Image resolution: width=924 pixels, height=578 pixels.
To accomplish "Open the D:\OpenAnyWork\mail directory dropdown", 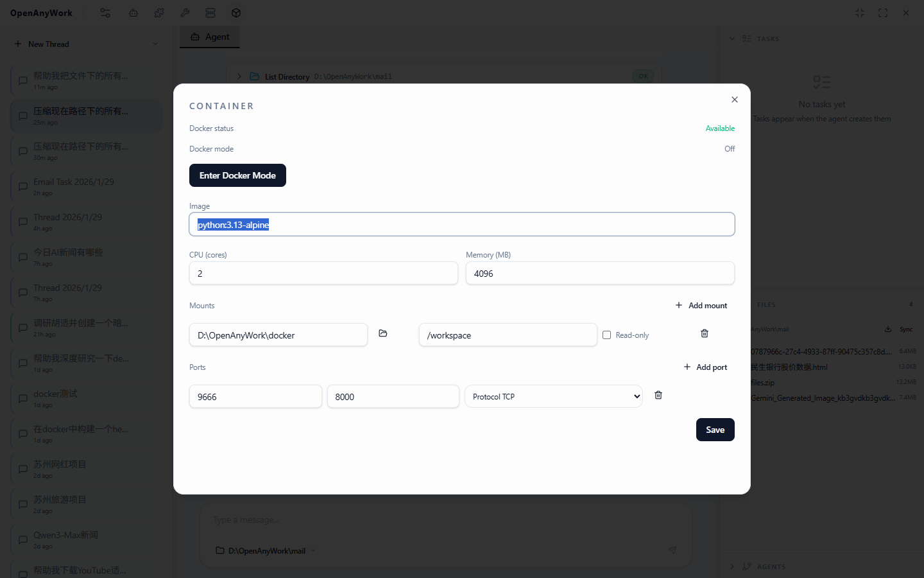I will tap(313, 550).
